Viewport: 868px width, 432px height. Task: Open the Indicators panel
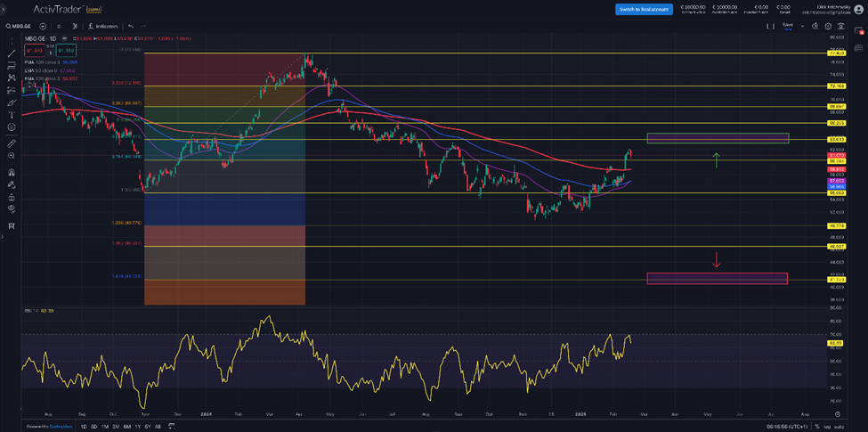[103, 27]
